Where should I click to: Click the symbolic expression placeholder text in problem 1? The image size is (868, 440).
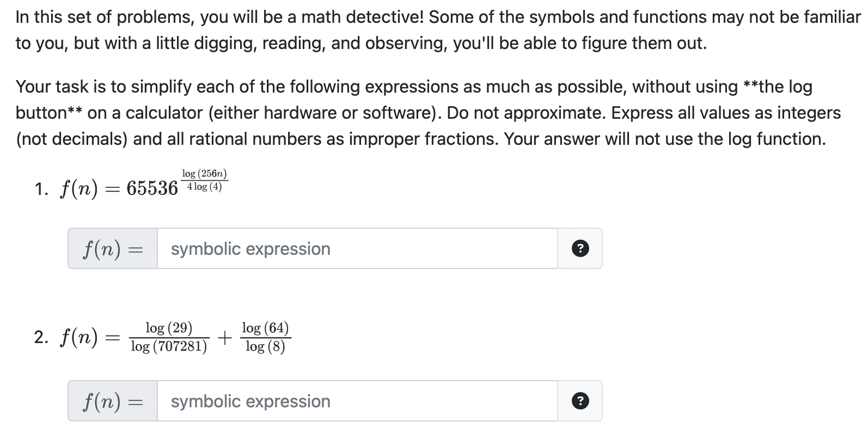point(250,248)
